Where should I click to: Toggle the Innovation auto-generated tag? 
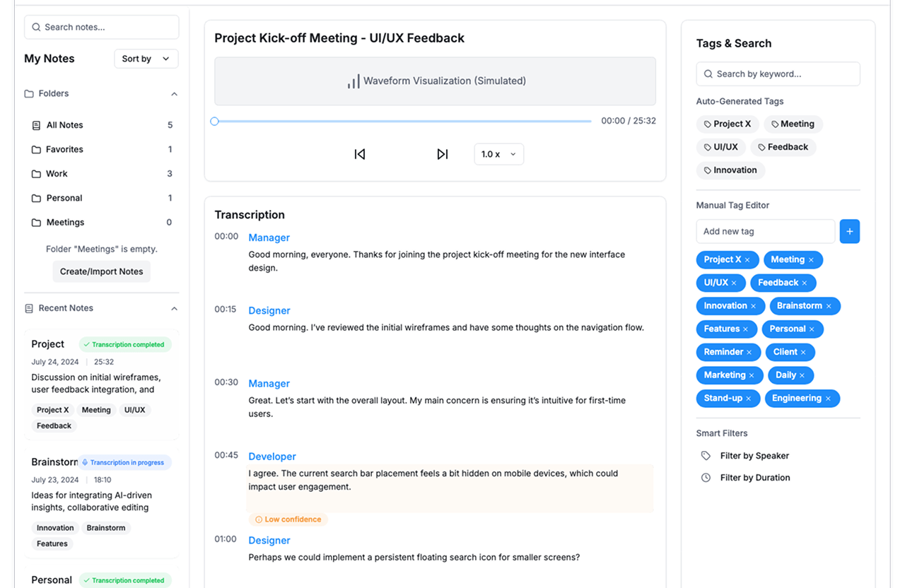(730, 170)
